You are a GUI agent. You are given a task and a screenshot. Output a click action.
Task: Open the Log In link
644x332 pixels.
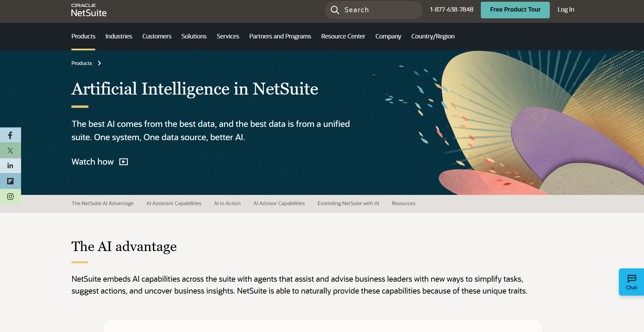[566, 10]
